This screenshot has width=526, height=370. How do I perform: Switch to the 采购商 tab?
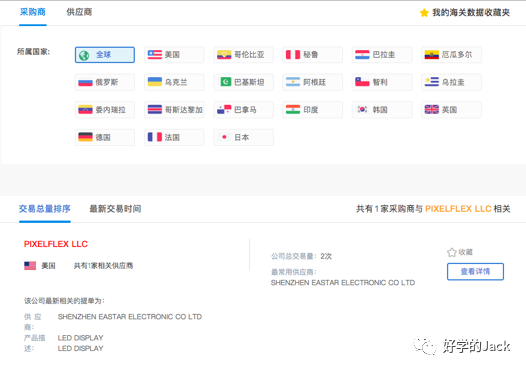point(33,12)
